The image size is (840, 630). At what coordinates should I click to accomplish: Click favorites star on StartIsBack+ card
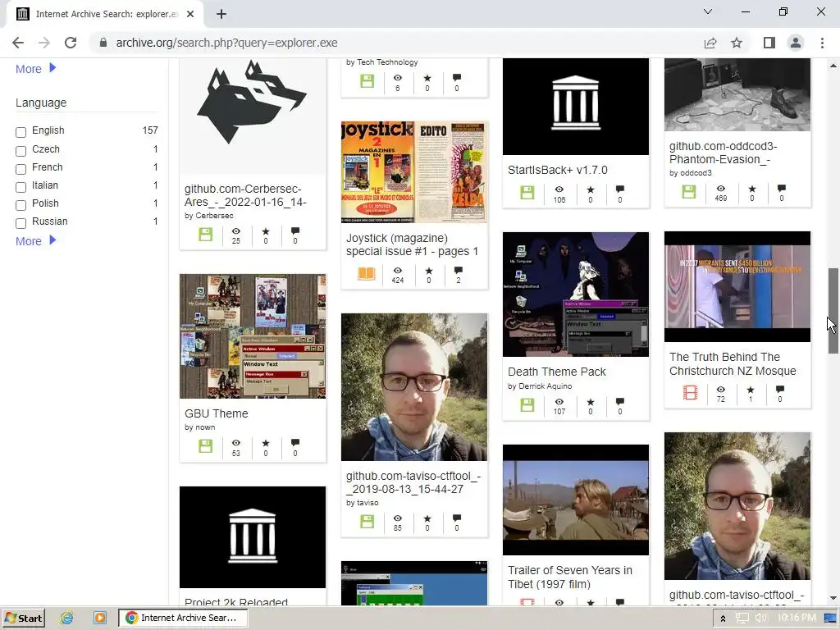pyautogui.click(x=591, y=189)
